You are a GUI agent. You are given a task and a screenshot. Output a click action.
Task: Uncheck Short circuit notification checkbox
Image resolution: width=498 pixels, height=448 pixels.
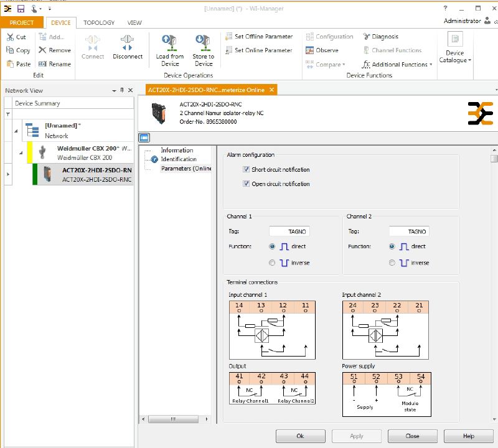pos(247,169)
